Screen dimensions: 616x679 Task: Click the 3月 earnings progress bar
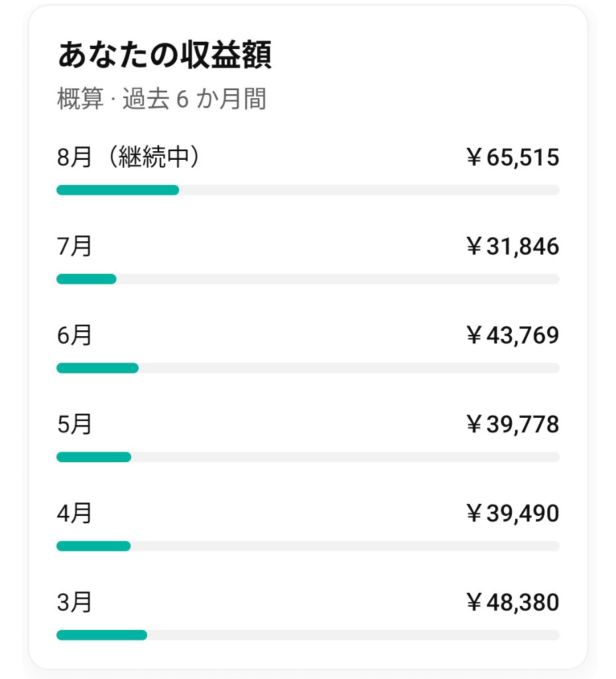308,635
